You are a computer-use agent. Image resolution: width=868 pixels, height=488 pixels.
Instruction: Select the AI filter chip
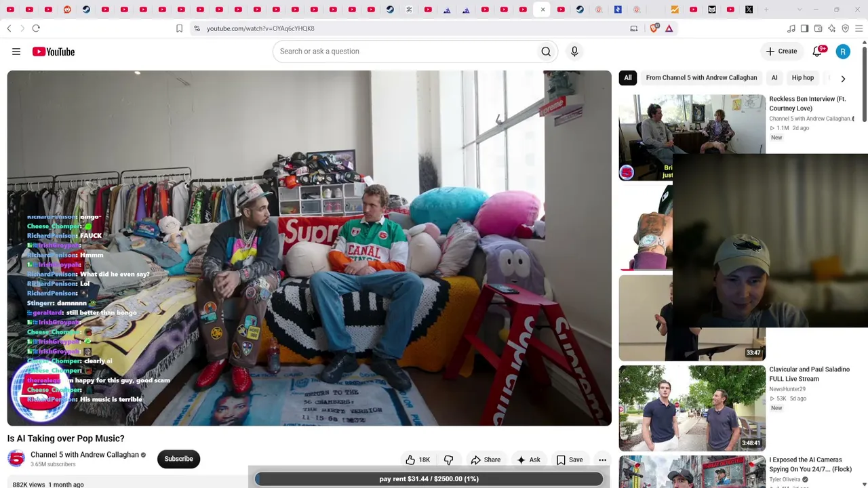tap(774, 78)
